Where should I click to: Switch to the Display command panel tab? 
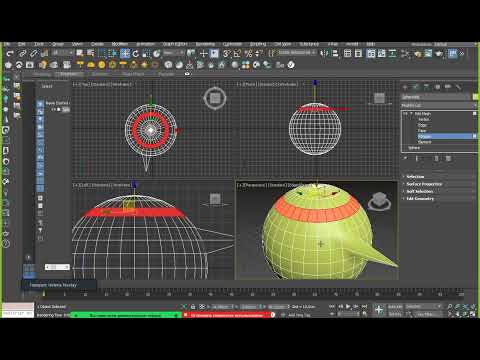(x=448, y=87)
